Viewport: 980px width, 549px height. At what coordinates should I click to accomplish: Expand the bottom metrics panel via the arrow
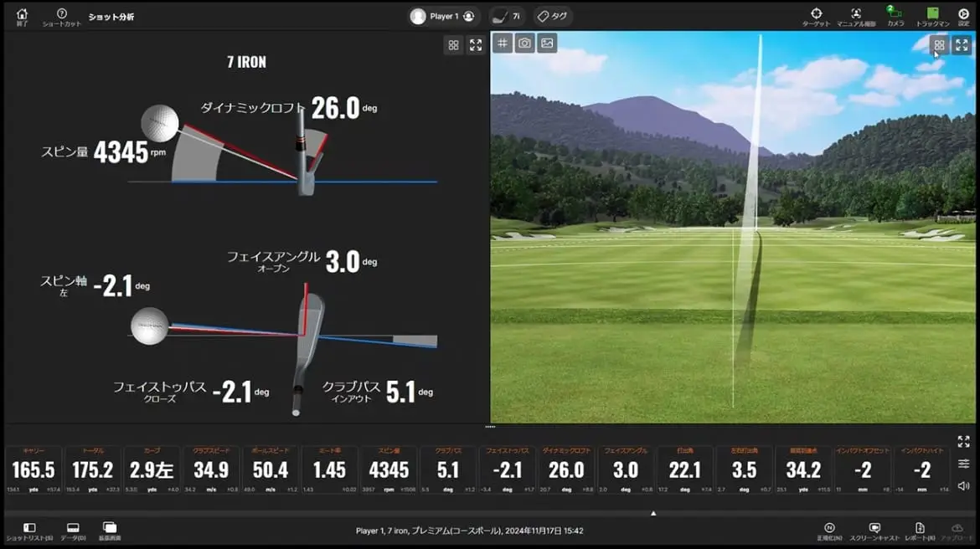(x=654, y=513)
